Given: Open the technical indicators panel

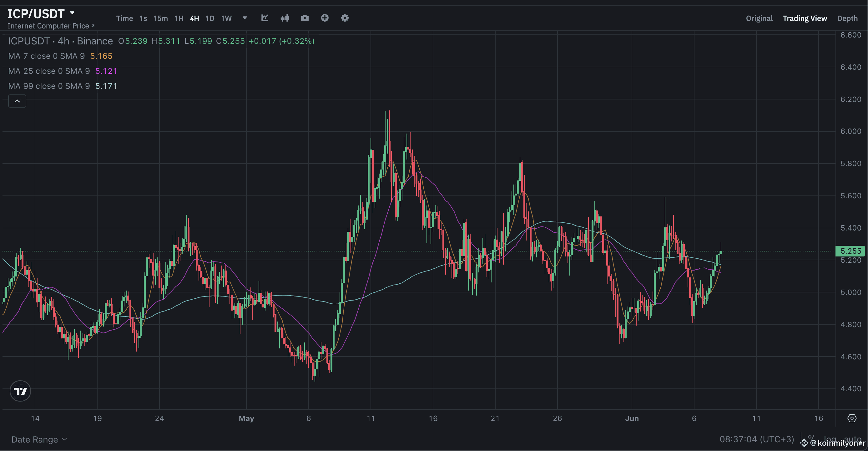Looking at the screenshot, I should pyautogui.click(x=265, y=18).
